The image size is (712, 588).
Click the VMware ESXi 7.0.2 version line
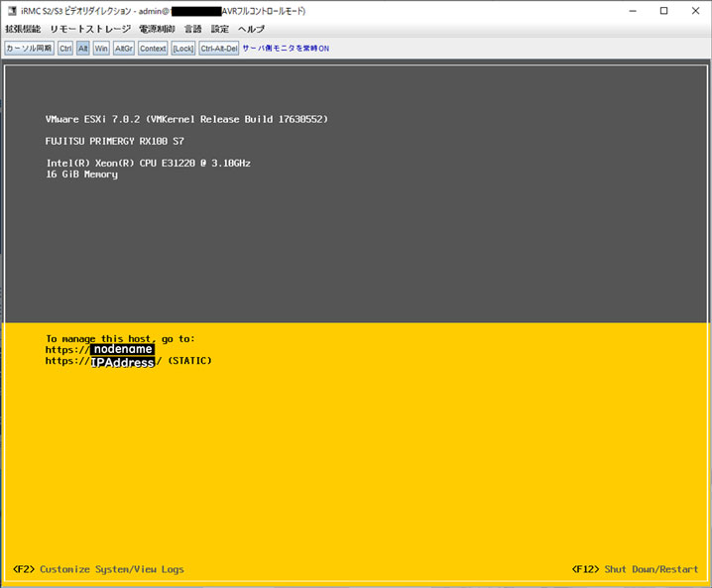(x=186, y=119)
